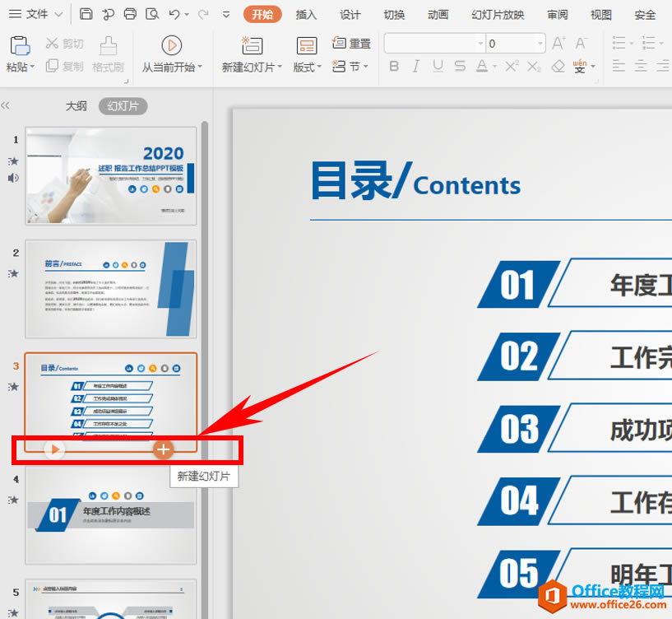Click the font color A icon

pos(482,66)
